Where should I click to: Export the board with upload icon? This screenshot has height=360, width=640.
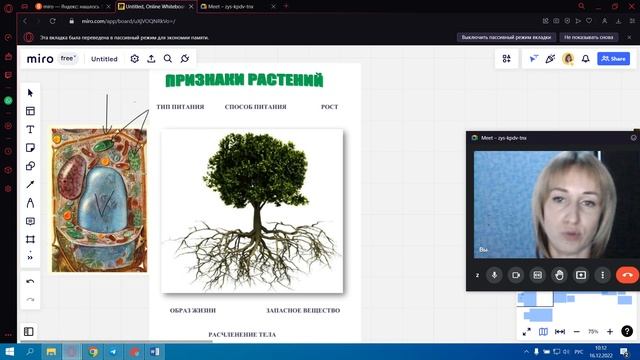coord(151,59)
